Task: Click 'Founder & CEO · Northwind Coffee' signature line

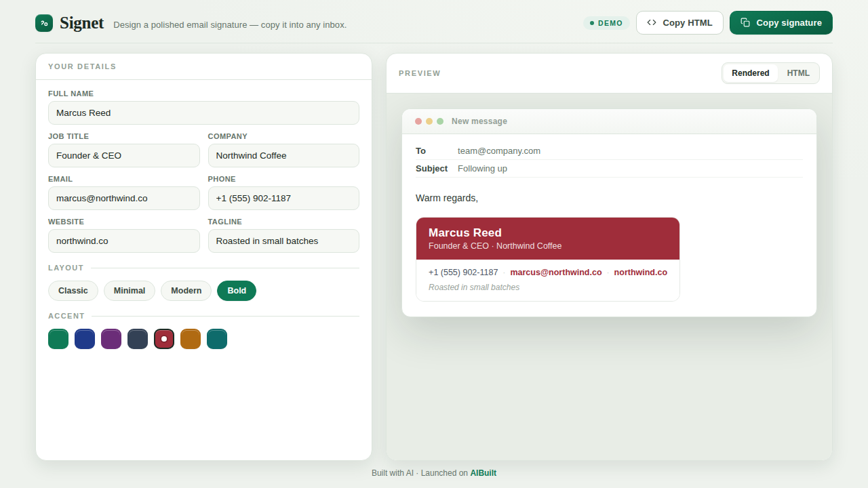Action: pos(495,246)
